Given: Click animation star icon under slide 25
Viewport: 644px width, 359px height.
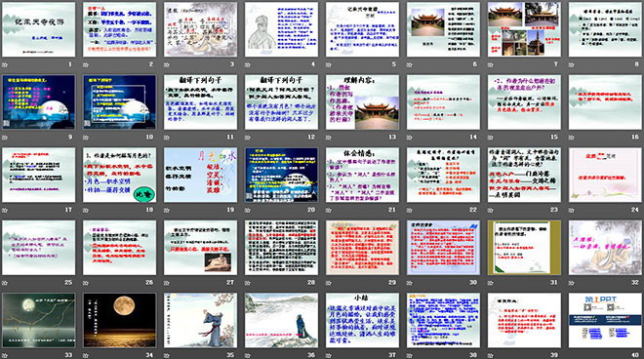Looking at the screenshot, I should (5, 283).
